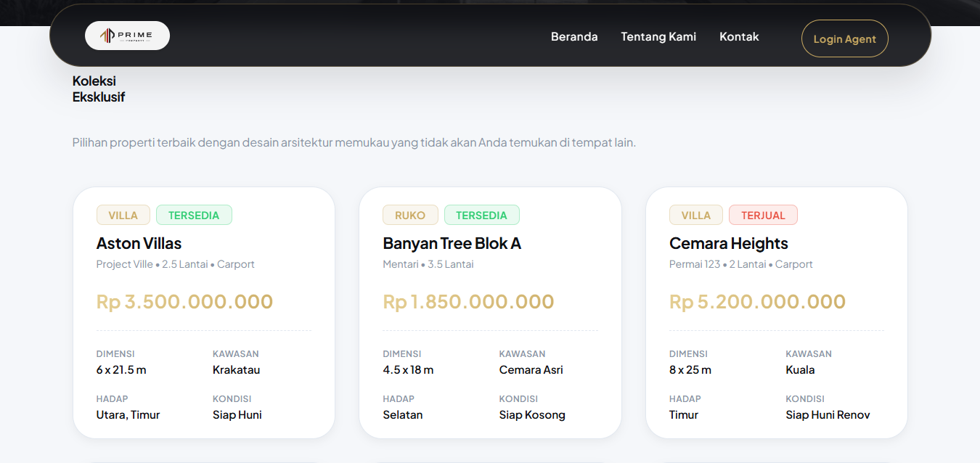Open the Banyan Tree Blok A listing title
980x463 pixels.
pyautogui.click(x=452, y=243)
